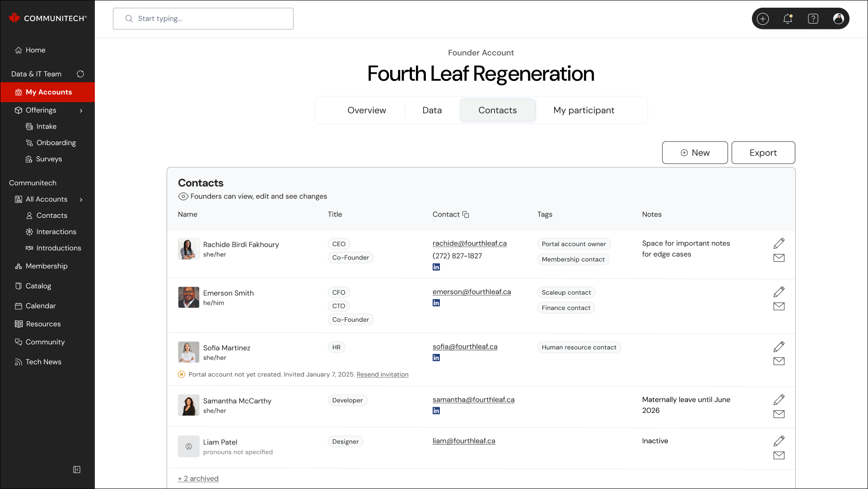The width and height of the screenshot is (868, 489).
Task: Expand the All Accounts chevron
Action: coord(81,200)
